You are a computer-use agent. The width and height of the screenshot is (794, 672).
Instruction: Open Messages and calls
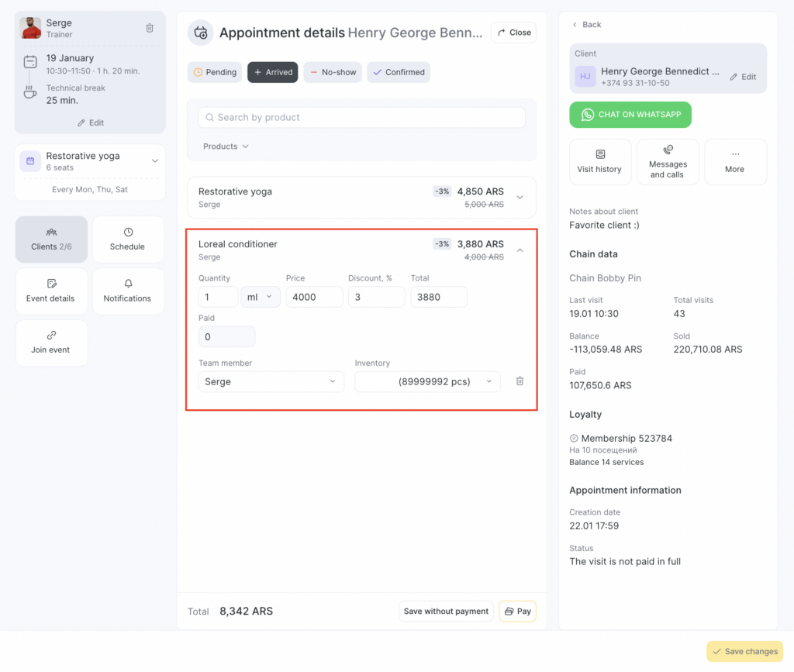(668, 162)
